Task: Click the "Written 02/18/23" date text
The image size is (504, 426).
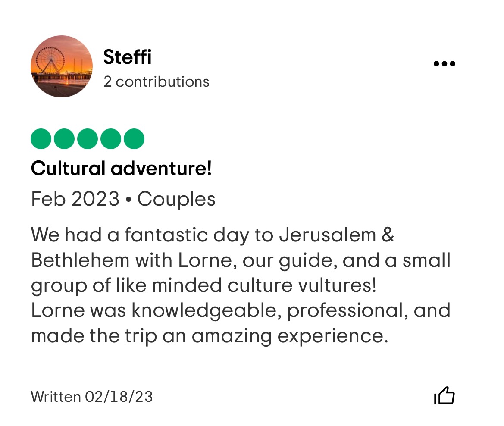Action: click(92, 397)
